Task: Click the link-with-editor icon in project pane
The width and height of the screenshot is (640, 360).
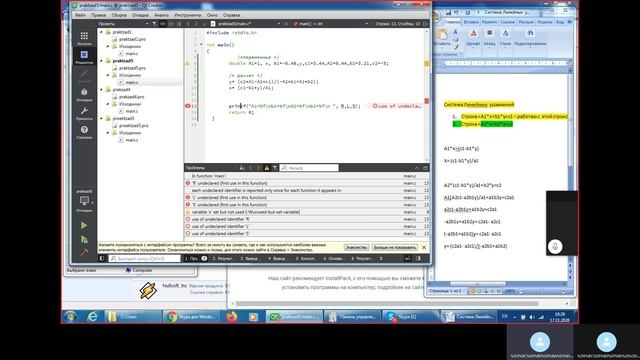Action: [x=162, y=24]
